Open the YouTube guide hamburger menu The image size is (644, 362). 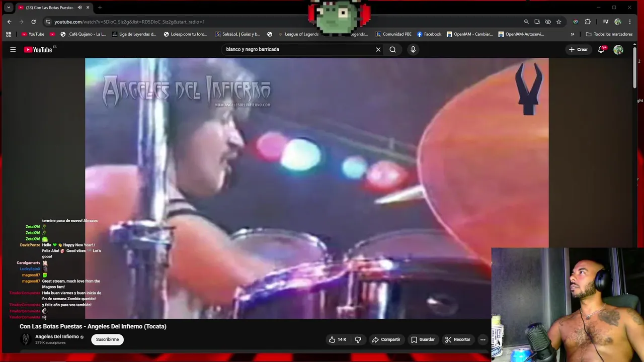tap(13, 49)
